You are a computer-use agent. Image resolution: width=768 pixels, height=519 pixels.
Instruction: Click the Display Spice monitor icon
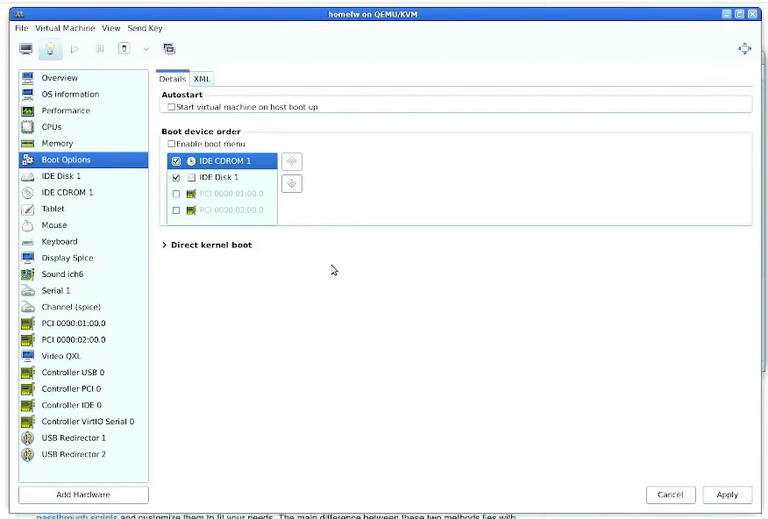pyautogui.click(x=28, y=258)
